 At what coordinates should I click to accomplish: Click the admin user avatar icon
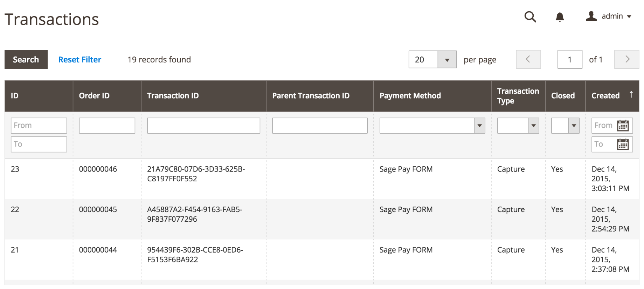click(x=591, y=16)
